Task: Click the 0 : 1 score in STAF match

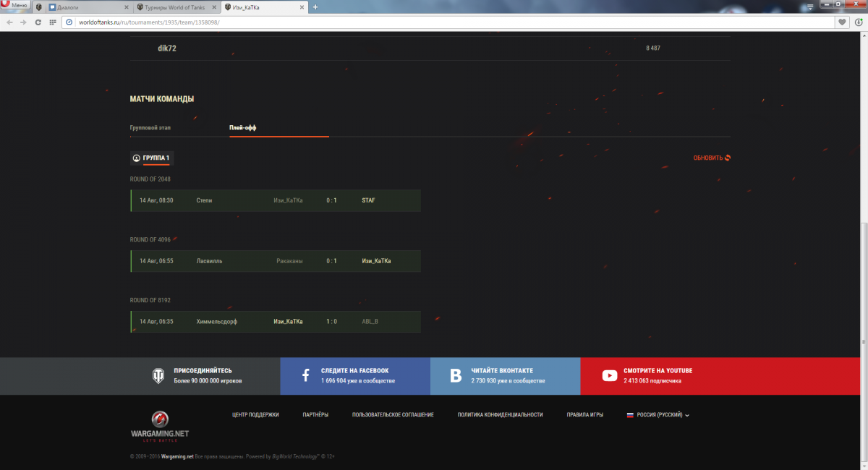Action: click(331, 200)
